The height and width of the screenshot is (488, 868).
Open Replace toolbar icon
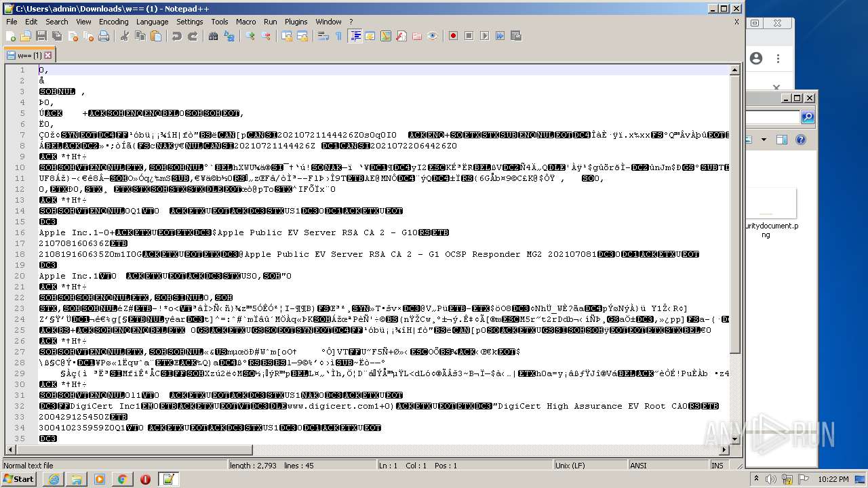coord(229,36)
